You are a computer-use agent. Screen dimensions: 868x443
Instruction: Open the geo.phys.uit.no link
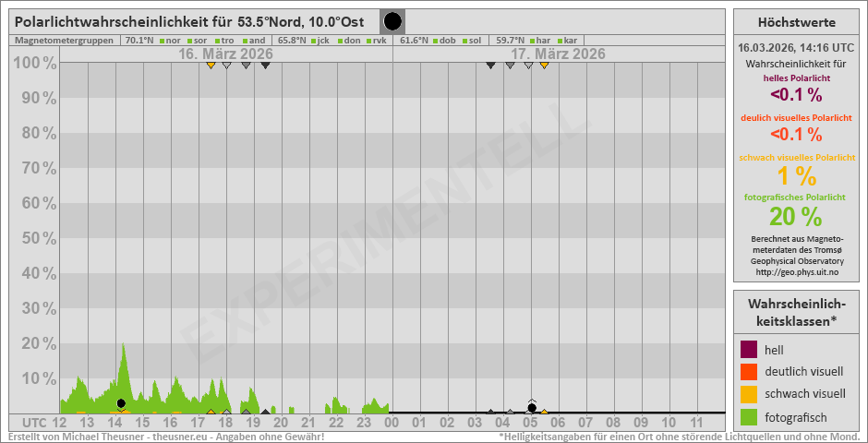(x=796, y=273)
